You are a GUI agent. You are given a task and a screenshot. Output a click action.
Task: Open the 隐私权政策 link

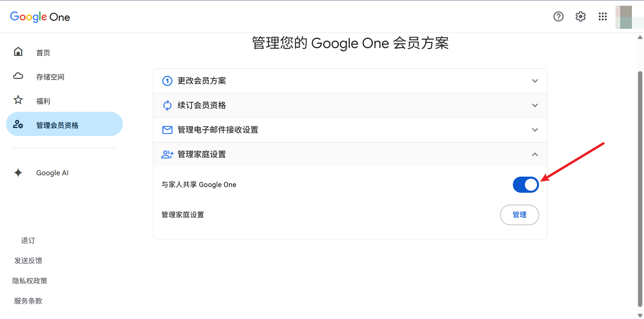[x=30, y=281]
